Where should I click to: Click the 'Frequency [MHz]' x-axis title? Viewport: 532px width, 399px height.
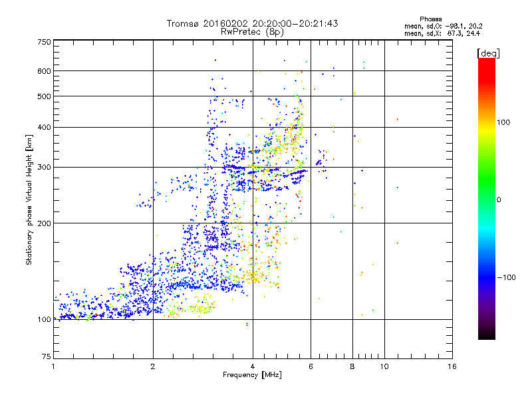pyautogui.click(x=252, y=375)
